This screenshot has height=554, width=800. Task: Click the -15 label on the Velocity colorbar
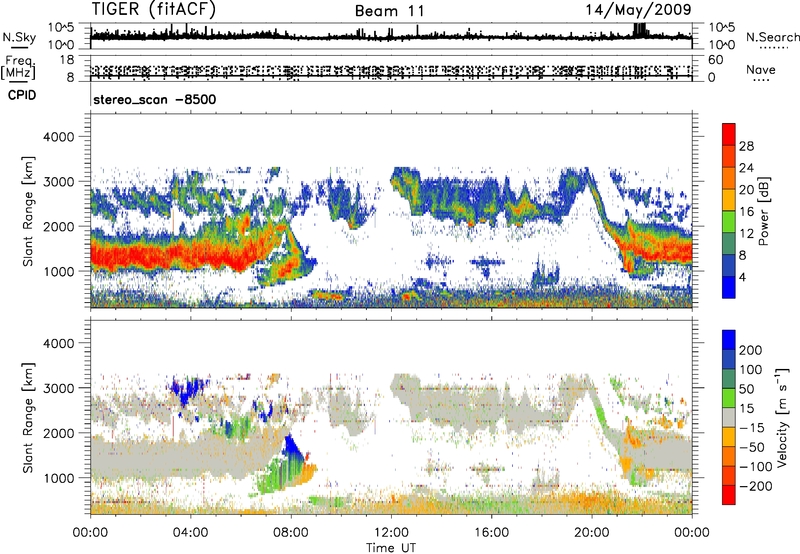752,428
